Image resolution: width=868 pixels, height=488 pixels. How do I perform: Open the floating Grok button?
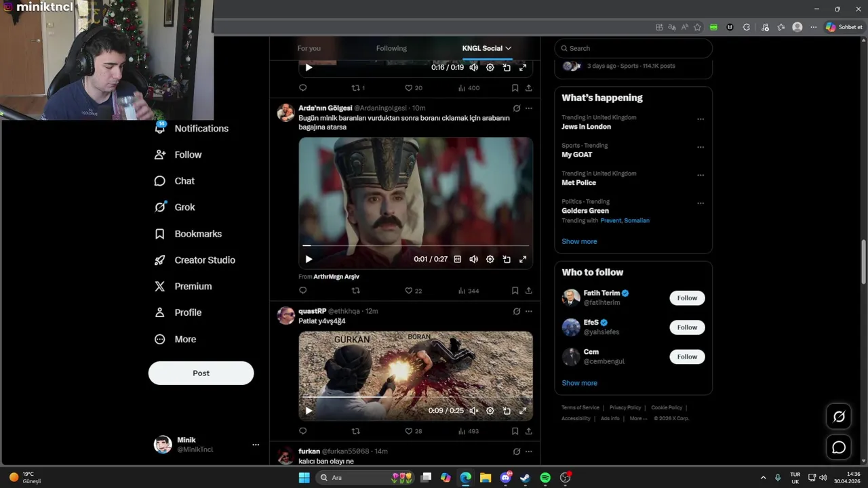tap(839, 417)
